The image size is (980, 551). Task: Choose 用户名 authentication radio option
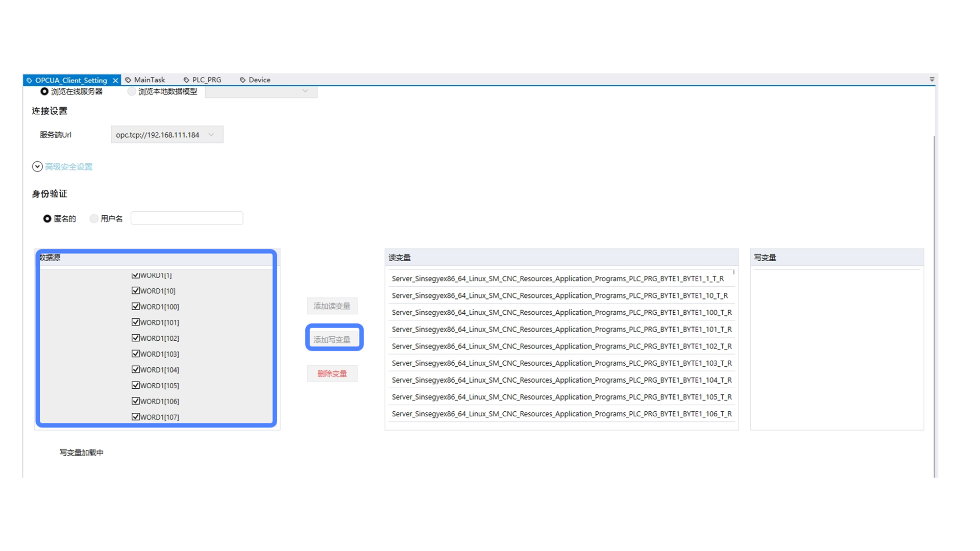click(x=94, y=218)
